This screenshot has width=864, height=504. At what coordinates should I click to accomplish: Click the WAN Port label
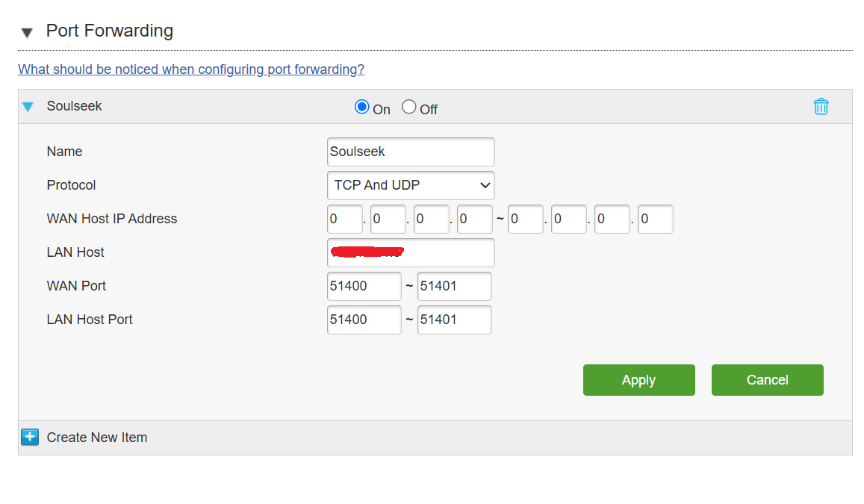77,286
